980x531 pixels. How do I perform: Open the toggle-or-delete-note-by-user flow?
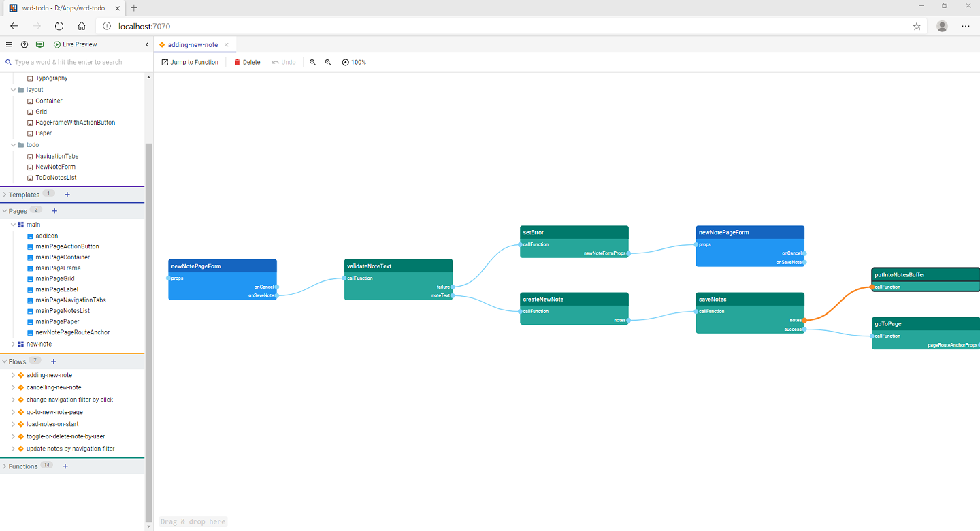click(66, 436)
